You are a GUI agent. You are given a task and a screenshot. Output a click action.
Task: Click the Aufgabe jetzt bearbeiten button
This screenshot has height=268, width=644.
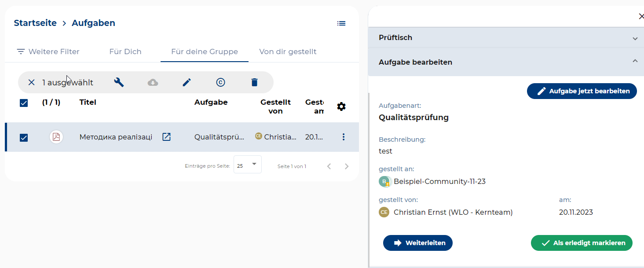[x=582, y=91]
